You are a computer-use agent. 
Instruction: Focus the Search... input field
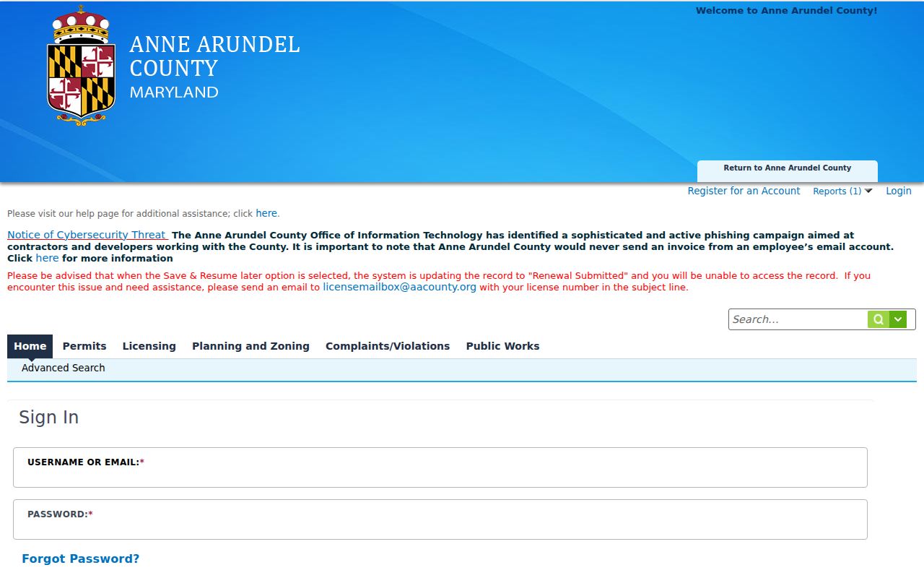coord(798,319)
